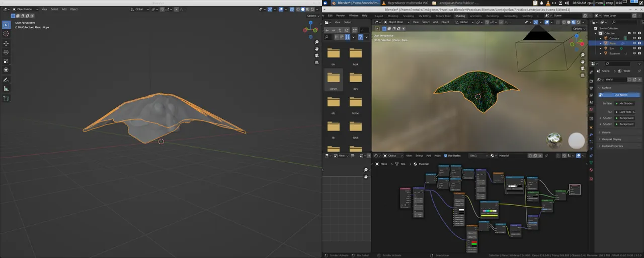Click the Material name field in node editor
This screenshot has width=644, height=258.
point(513,156)
